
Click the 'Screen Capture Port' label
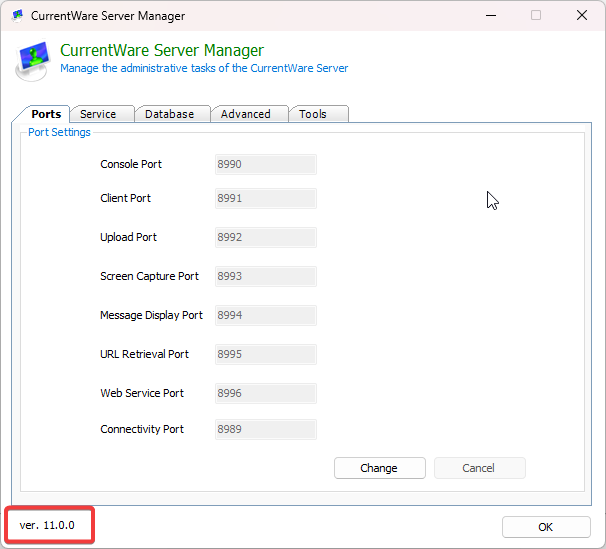(x=150, y=276)
